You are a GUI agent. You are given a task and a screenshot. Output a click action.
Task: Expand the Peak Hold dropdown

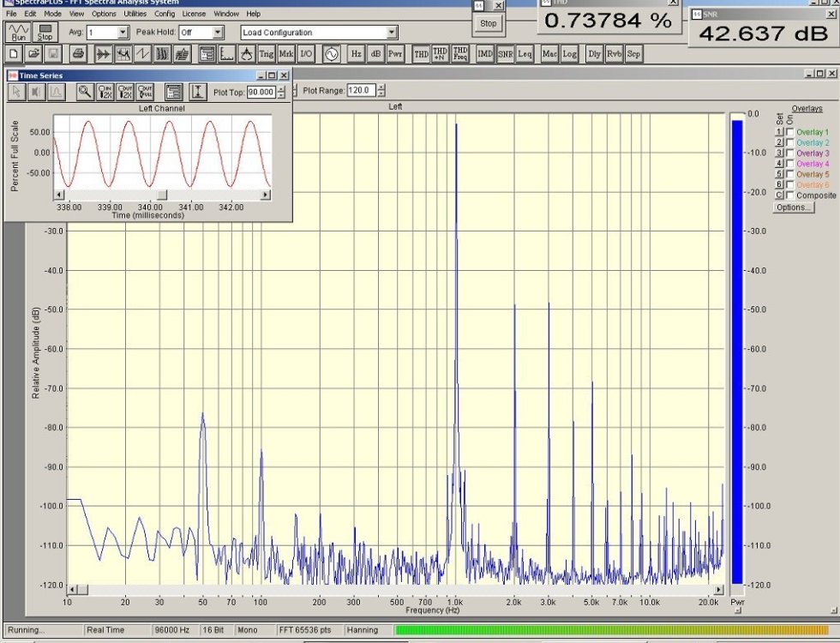(218, 33)
